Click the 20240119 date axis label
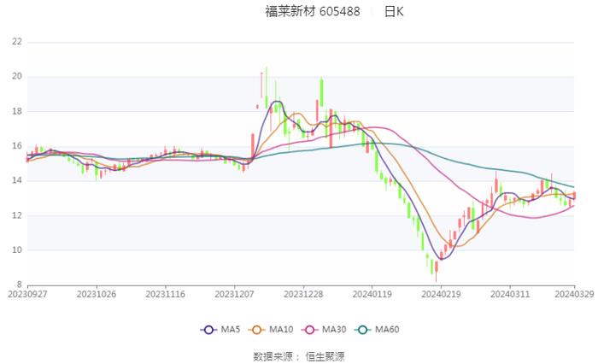This screenshot has height=364, width=598. (372, 293)
